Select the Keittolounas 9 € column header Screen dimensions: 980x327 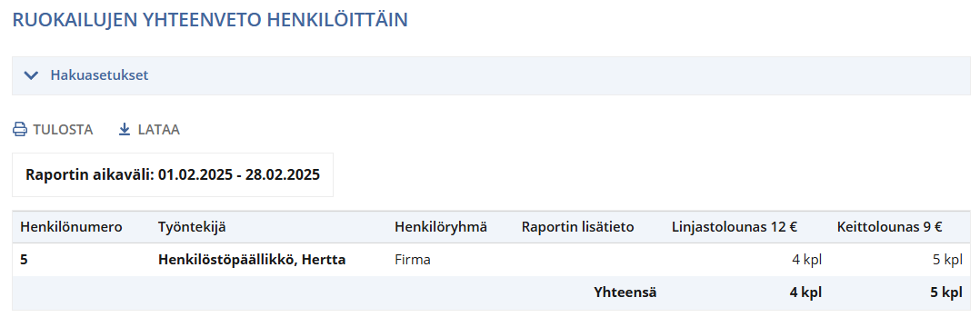coord(889,227)
